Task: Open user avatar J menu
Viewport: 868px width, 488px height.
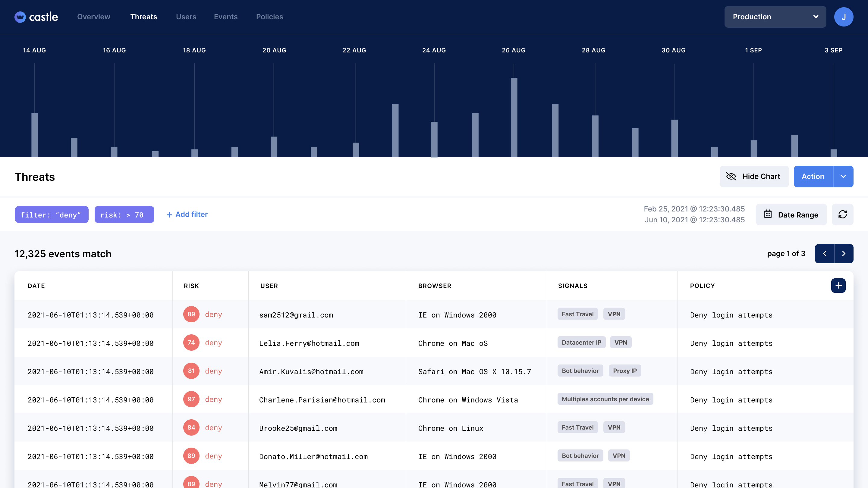Action: [x=843, y=17]
